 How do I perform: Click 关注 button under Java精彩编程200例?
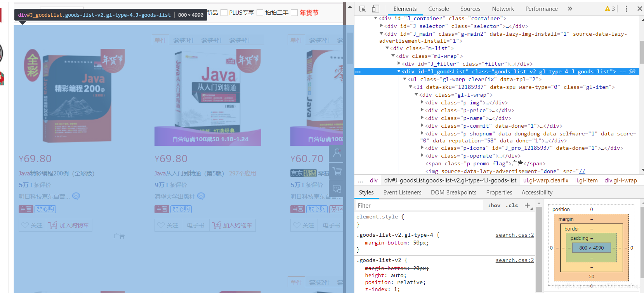click(32, 225)
